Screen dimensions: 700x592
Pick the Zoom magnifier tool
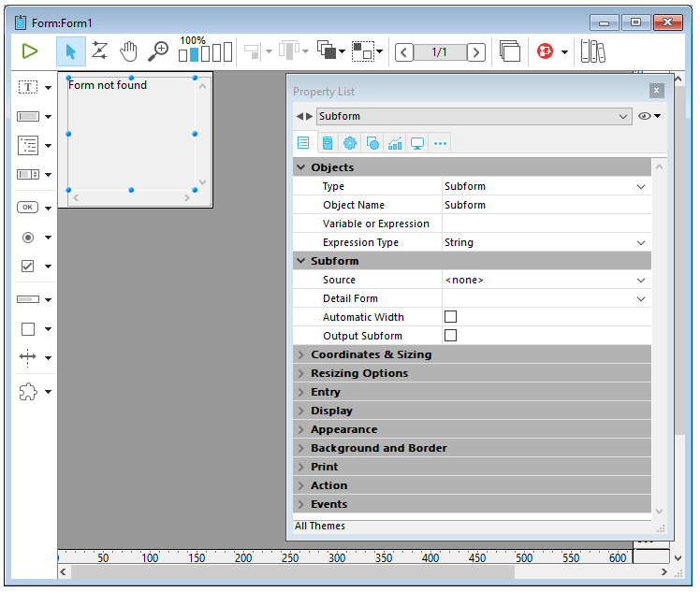click(158, 51)
